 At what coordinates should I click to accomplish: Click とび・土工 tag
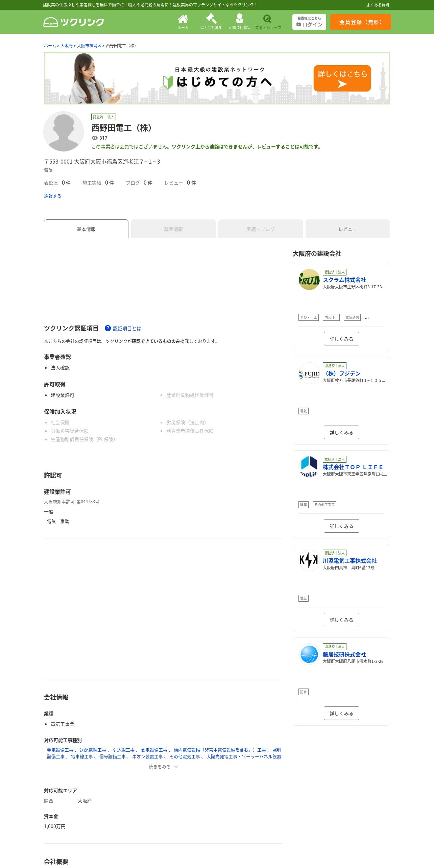[309, 317]
